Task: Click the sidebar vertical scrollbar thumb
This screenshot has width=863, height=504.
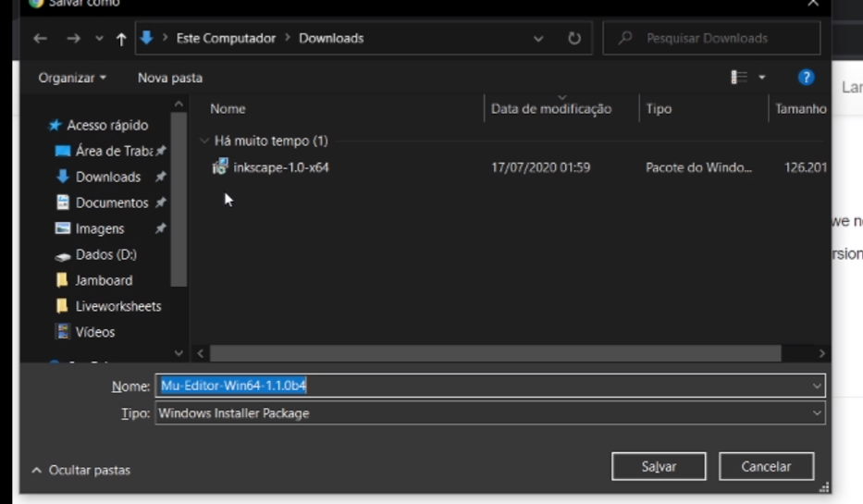Action: (x=179, y=199)
